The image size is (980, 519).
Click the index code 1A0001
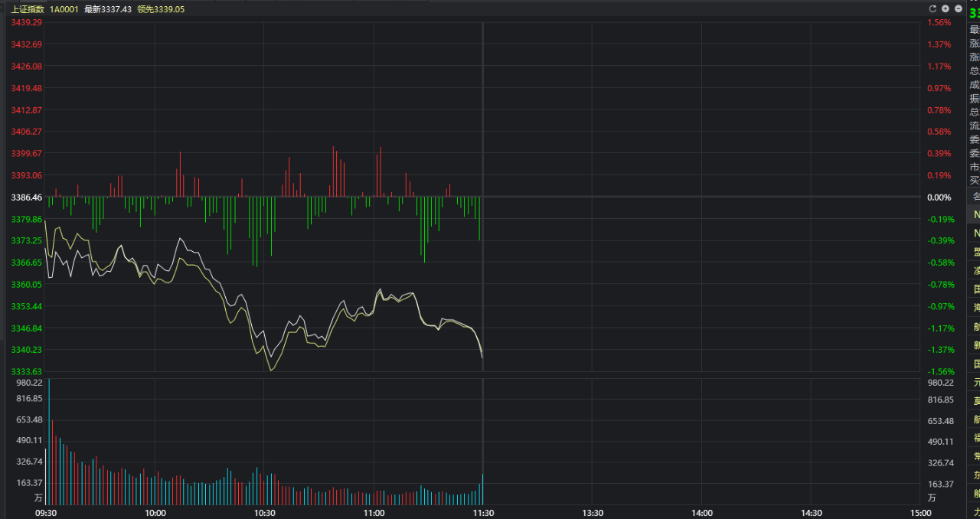pos(64,9)
